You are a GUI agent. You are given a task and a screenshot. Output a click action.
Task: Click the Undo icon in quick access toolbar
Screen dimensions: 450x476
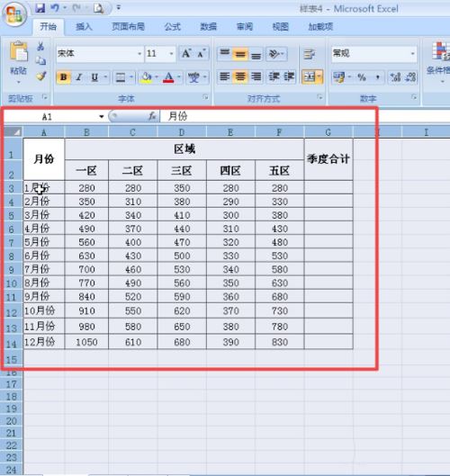[55, 8]
